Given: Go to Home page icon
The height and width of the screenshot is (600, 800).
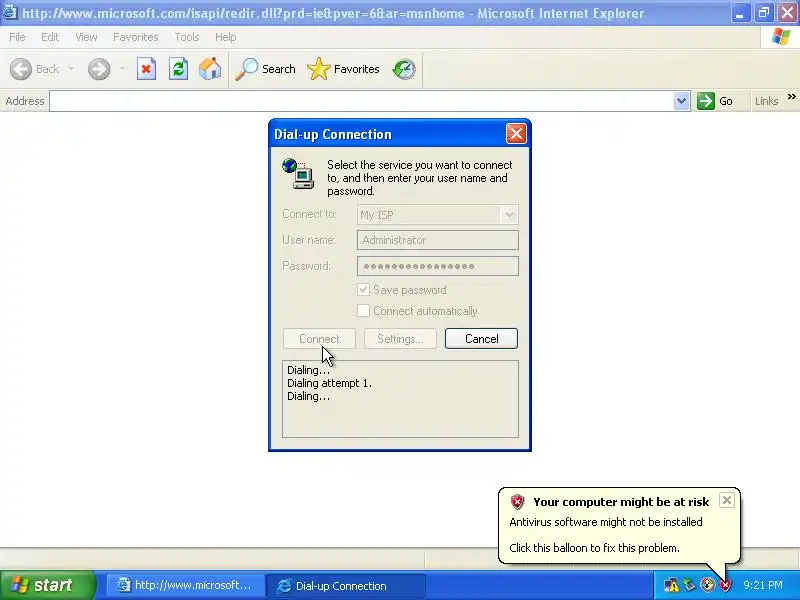Looking at the screenshot, I should pyautogui.click(x=210, y=69).
